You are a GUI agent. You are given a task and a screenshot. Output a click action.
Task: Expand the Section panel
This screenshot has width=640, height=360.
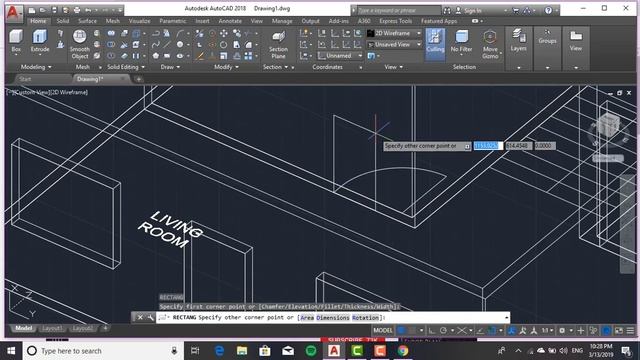click(x=276, y=67)
